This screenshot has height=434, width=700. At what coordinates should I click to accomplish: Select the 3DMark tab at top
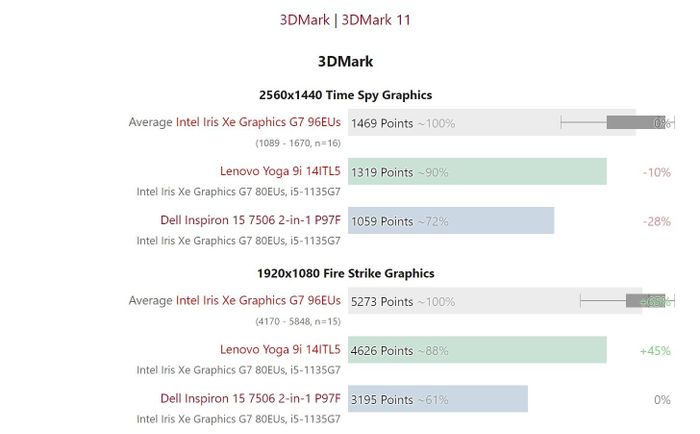(x=308, y=19)
